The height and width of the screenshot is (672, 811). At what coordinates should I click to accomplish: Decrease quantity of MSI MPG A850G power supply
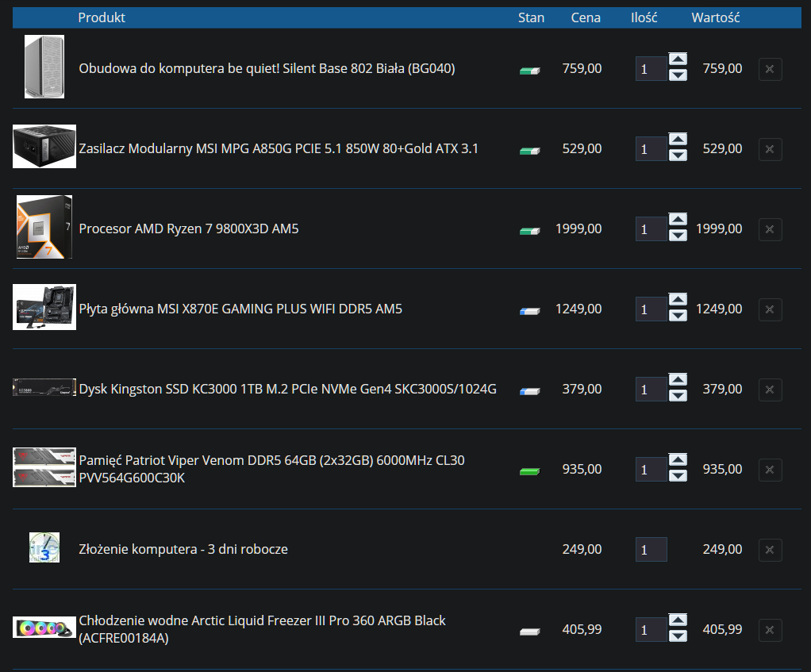tap(678, 156)
